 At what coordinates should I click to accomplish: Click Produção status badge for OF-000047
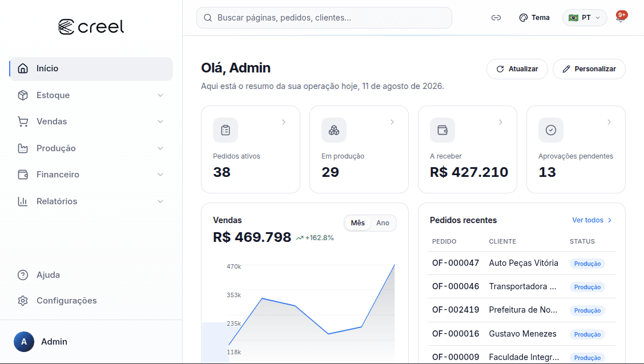click(x=587, y=264)
